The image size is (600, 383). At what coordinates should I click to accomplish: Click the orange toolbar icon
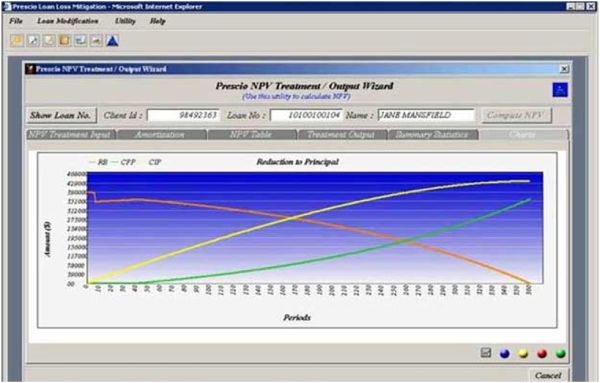[65, 41]
